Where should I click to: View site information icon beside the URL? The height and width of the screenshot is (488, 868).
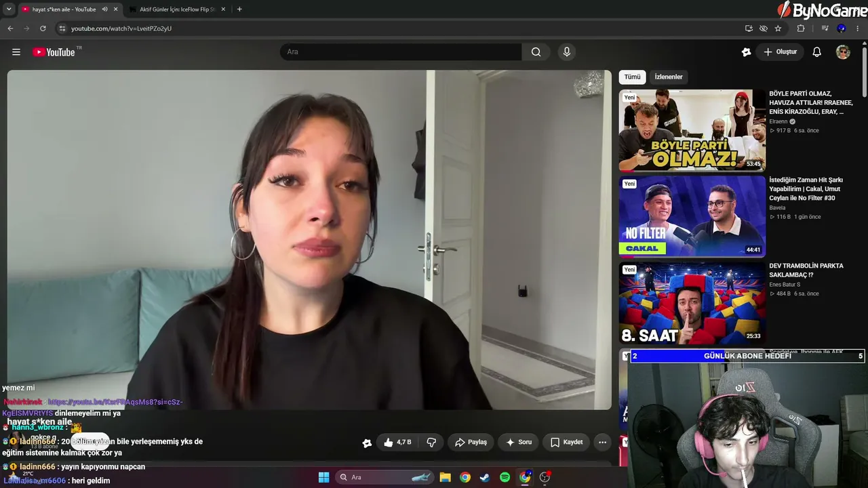[x=62, y=28]
